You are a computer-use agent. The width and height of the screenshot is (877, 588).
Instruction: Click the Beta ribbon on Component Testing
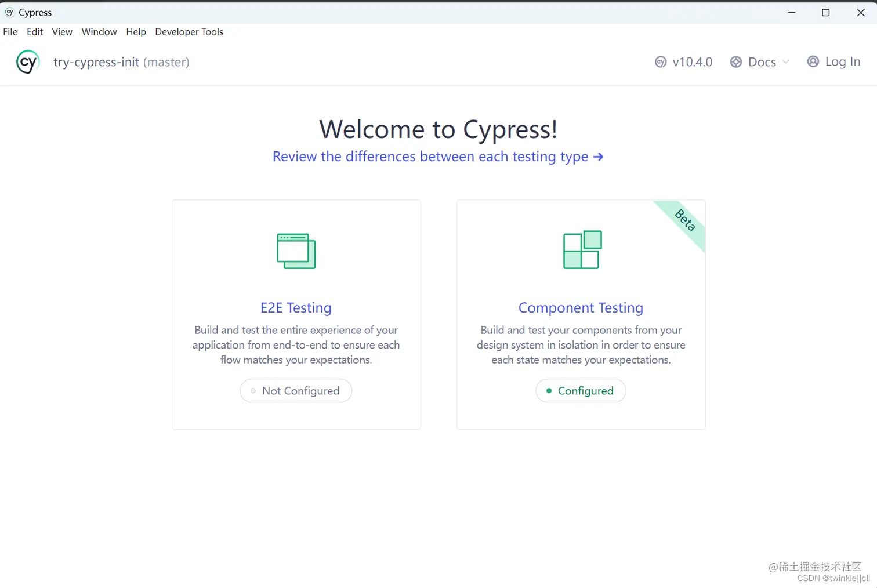685,220
